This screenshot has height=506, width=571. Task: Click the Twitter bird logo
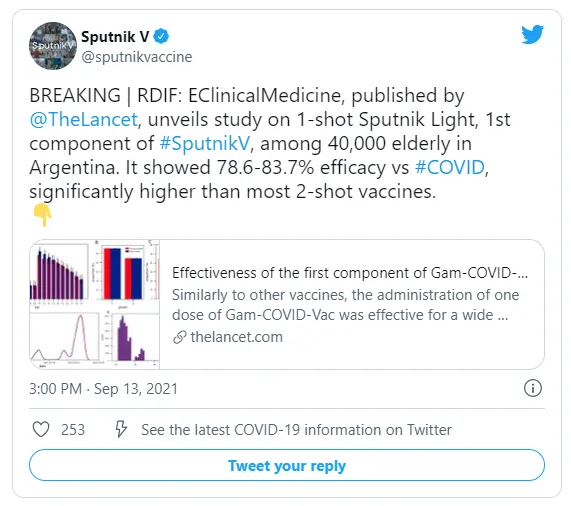[x=532, y=35]
